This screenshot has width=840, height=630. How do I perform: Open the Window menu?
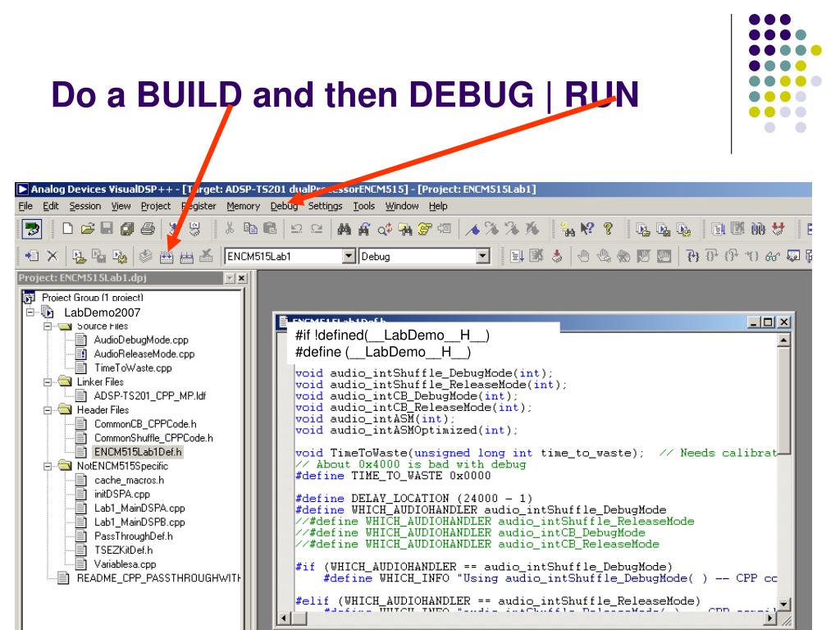coord(402,206)
